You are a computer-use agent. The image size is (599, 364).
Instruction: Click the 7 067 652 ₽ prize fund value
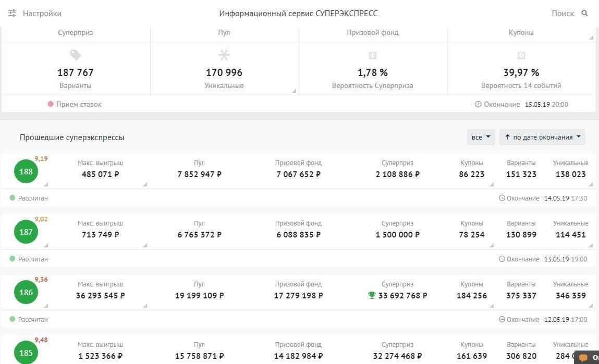coord(298,174)
